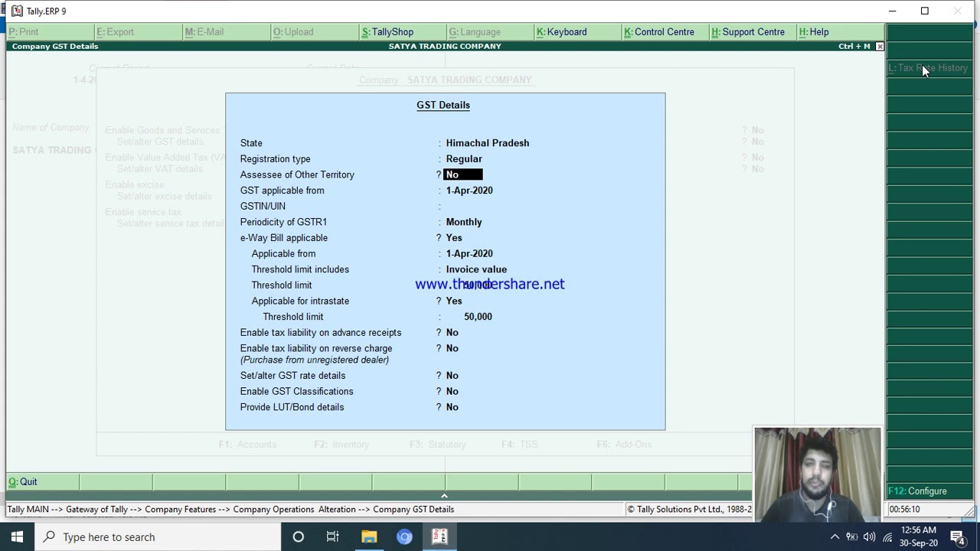Open Chrome from the taskbar
Screen dimensions: 980x551
(x=404, y=537)
